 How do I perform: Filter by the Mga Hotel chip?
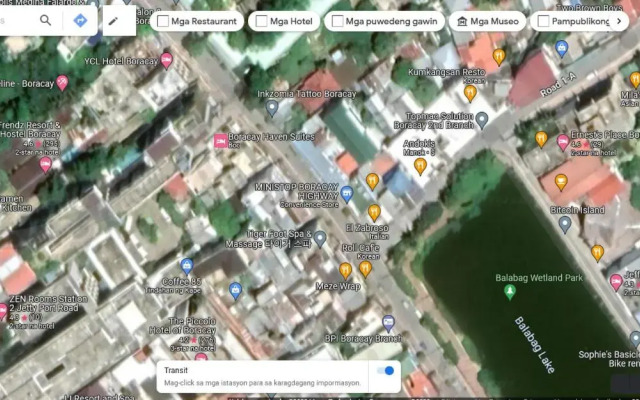[284, 21]
